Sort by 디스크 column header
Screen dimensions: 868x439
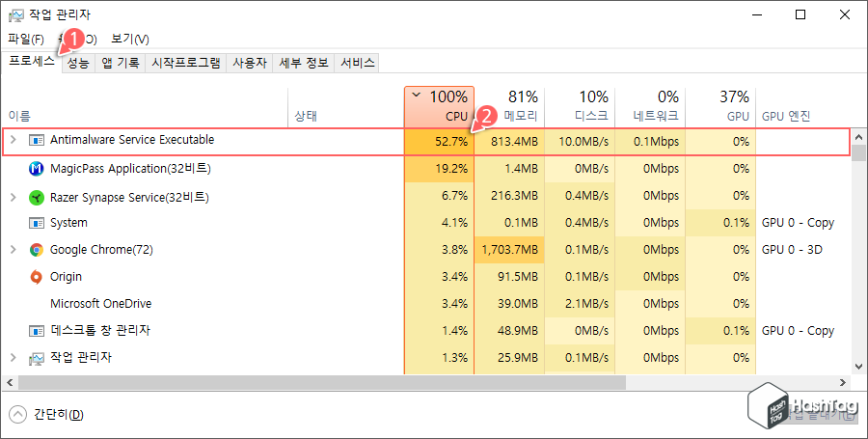580,107
